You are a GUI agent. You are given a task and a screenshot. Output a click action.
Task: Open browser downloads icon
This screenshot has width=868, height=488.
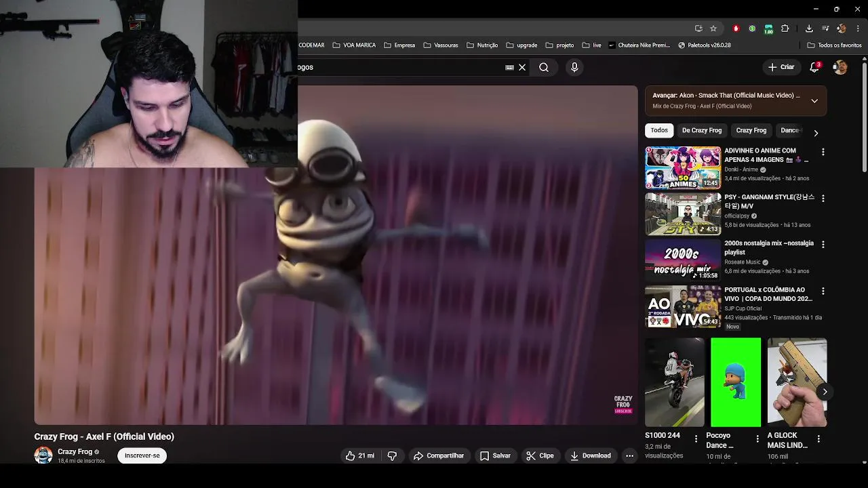[809, 28]
